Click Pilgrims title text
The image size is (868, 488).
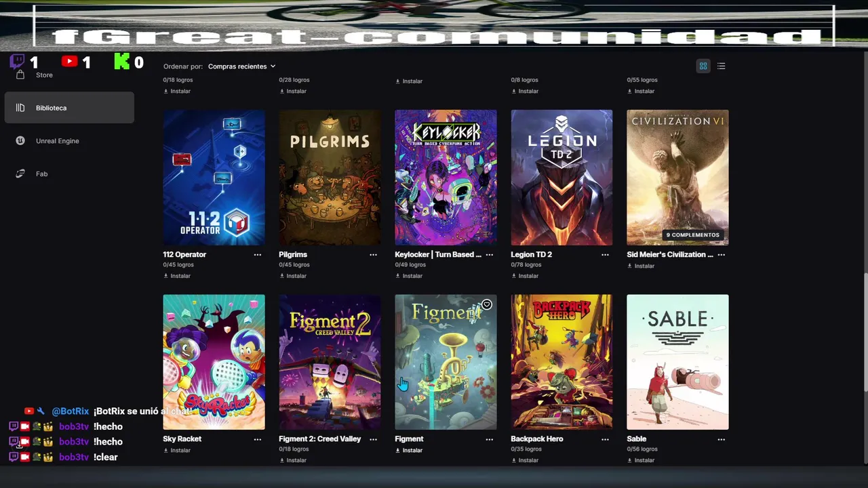point(293,255)
